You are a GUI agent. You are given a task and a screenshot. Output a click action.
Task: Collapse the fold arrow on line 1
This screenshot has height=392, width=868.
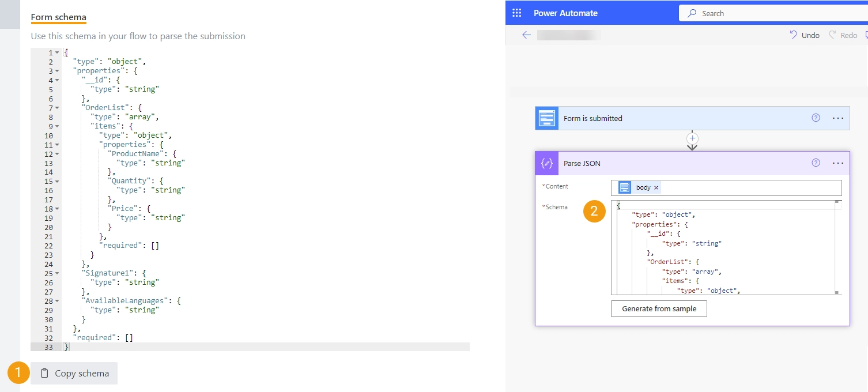pos(57,53)
